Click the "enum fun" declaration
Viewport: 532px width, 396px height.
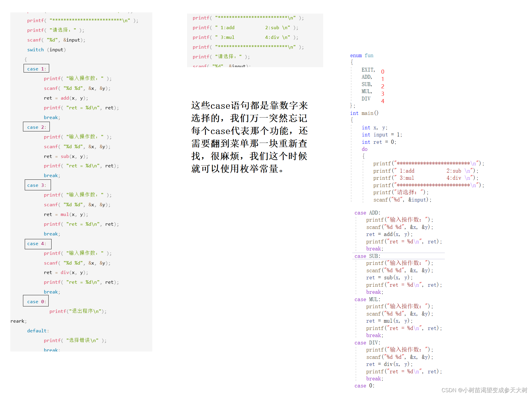click(362, 55)
